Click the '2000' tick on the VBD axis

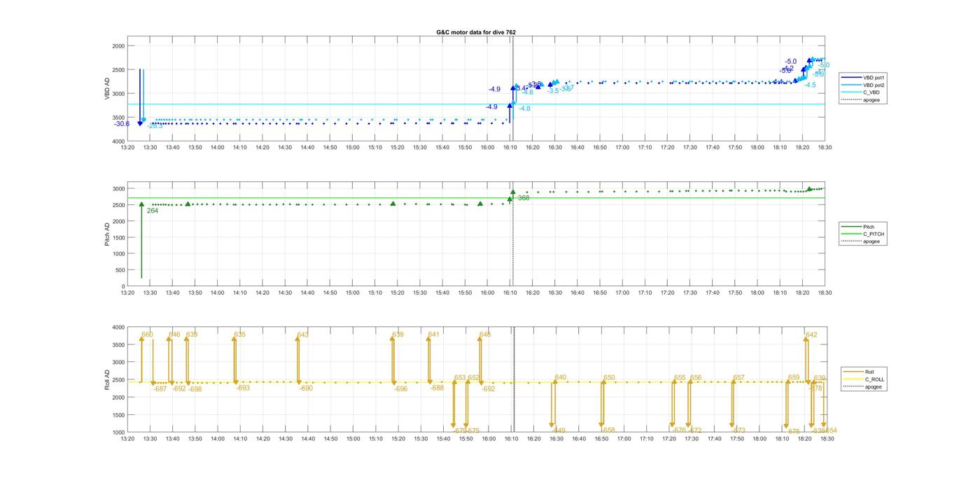point(118,46)
